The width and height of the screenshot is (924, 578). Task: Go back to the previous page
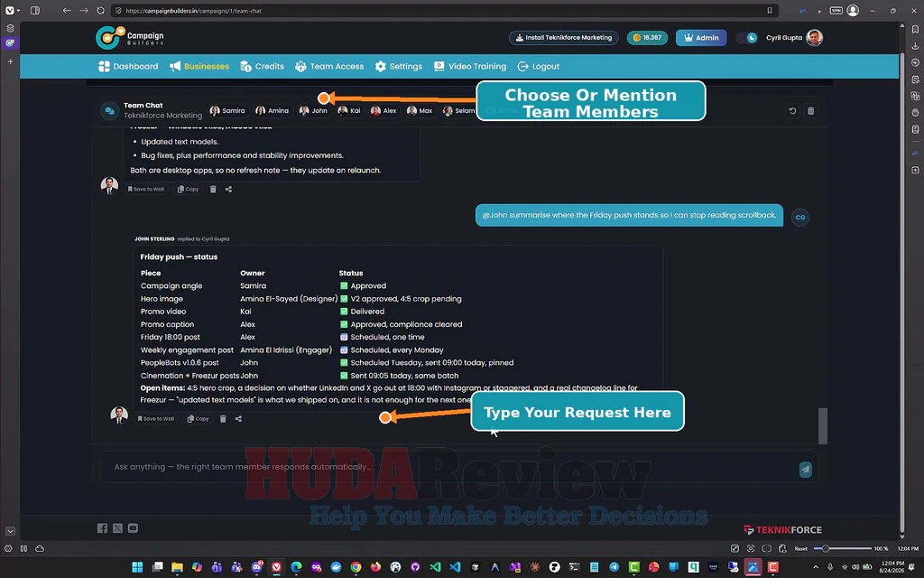(x=67, y=11)
